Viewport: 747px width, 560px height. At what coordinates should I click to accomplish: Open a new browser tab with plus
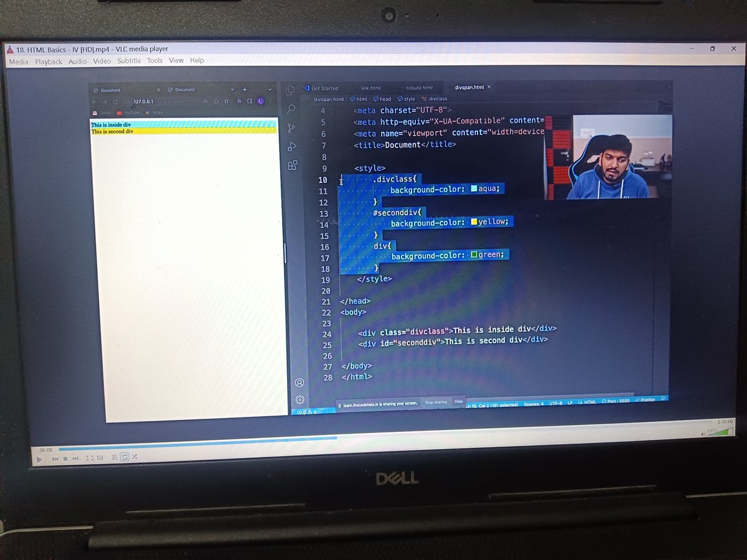pyautogui.click(x=245, y=90)
